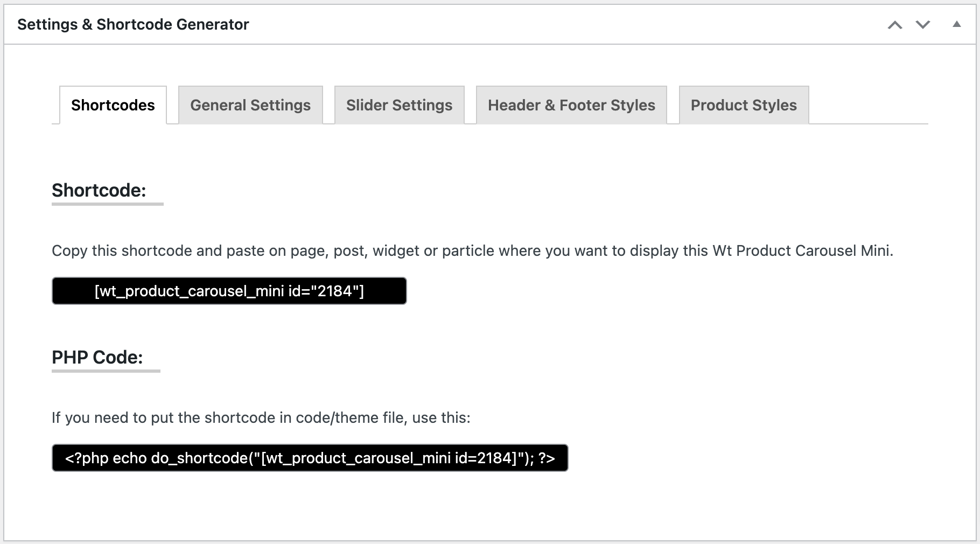Click the Shortcode: heading
Screen dimensions: 980x544
click(99, 190)
